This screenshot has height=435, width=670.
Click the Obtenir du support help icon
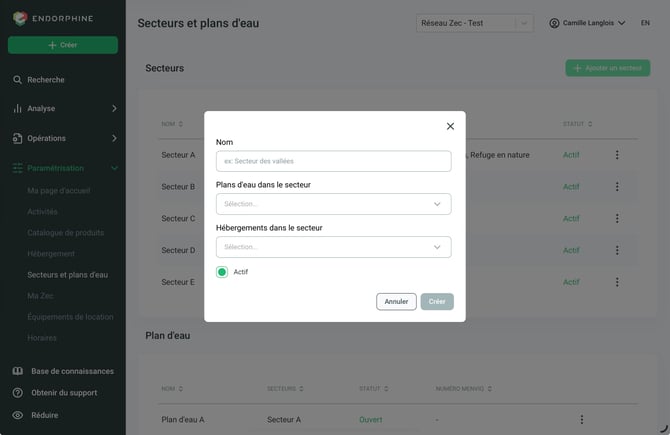tap(18, 393)
